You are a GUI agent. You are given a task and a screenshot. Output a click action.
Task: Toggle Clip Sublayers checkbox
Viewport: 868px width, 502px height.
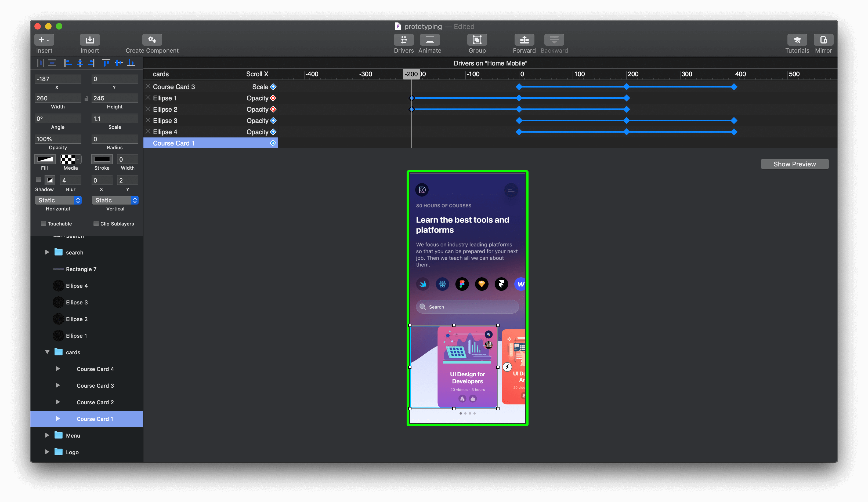[95, 224]
